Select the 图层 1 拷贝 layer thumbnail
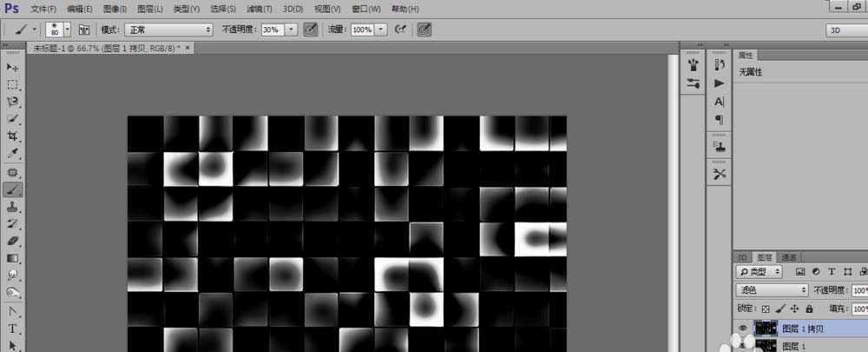The height and width of the screenshot is (352, 868). pyautogui.click(x=766, y=329)
